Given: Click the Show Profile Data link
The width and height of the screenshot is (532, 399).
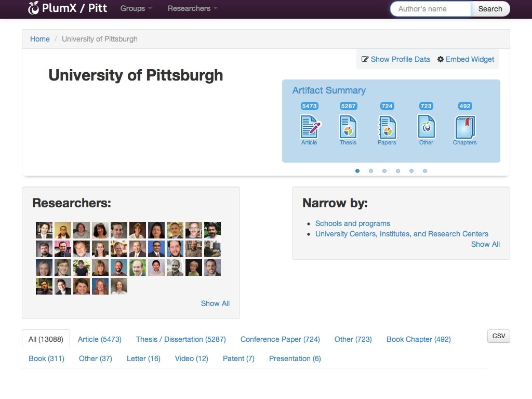Looking at the screenshot, I should click(400, 59).
